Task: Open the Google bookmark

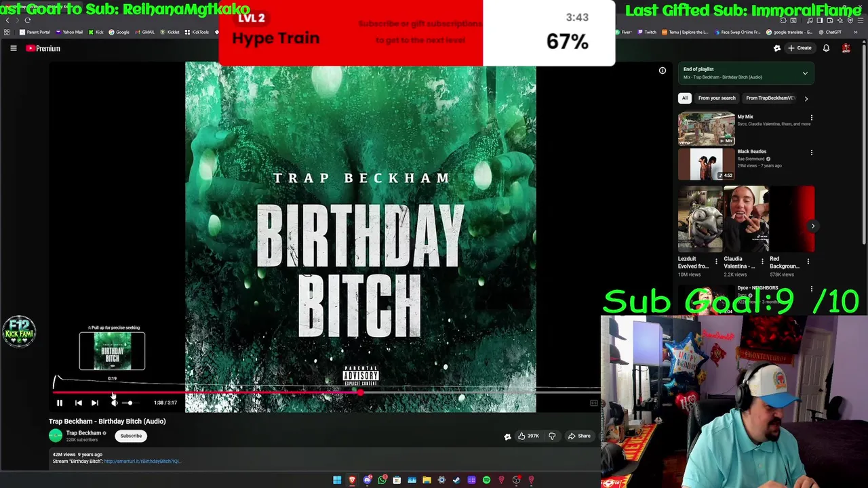Action: (119, 32)
